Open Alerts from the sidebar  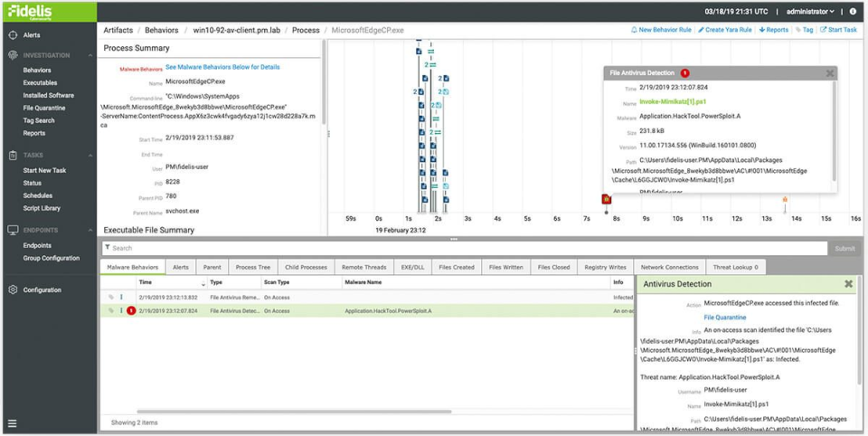[x=32, y=35]
